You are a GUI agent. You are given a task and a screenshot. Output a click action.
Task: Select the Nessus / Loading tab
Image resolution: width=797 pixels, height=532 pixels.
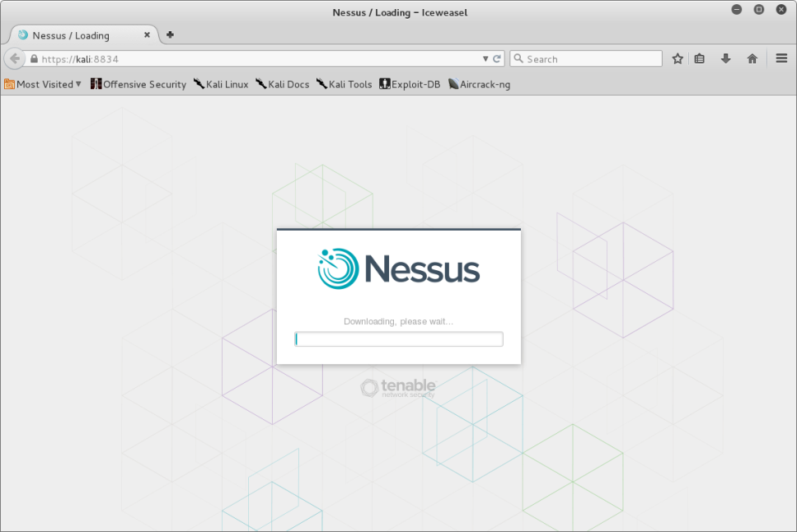pos(84,35)
